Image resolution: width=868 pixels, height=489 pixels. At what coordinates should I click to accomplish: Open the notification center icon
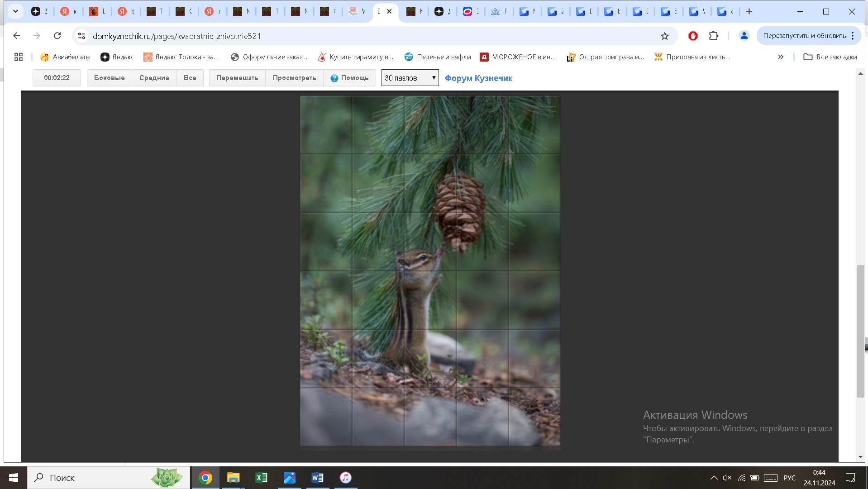(x=850, y=478)
